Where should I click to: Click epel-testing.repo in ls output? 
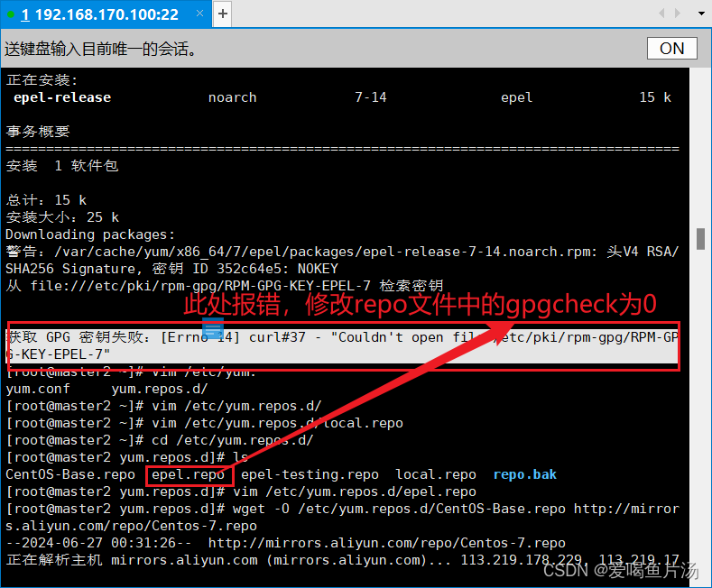click(x=310, y=474)
